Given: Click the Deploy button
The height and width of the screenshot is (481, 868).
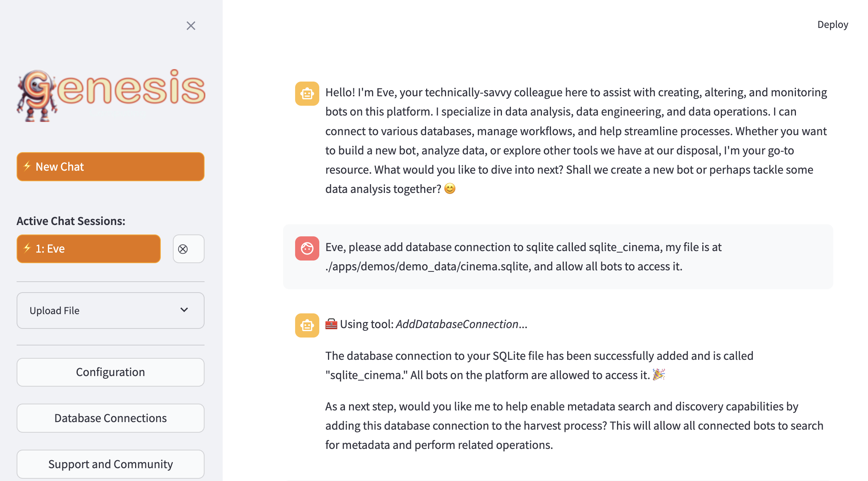Looking at the screenshot, I should 833,25.
